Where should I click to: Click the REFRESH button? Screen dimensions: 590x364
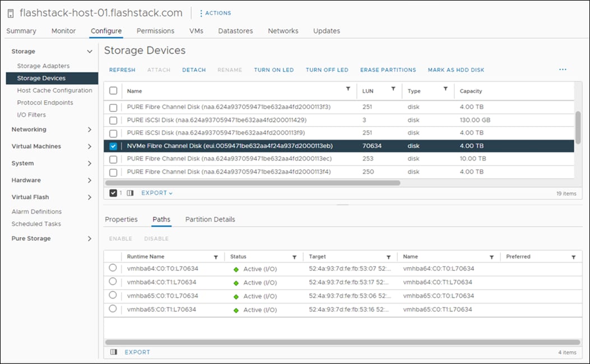pyautogui.click(x=122, y=69)
